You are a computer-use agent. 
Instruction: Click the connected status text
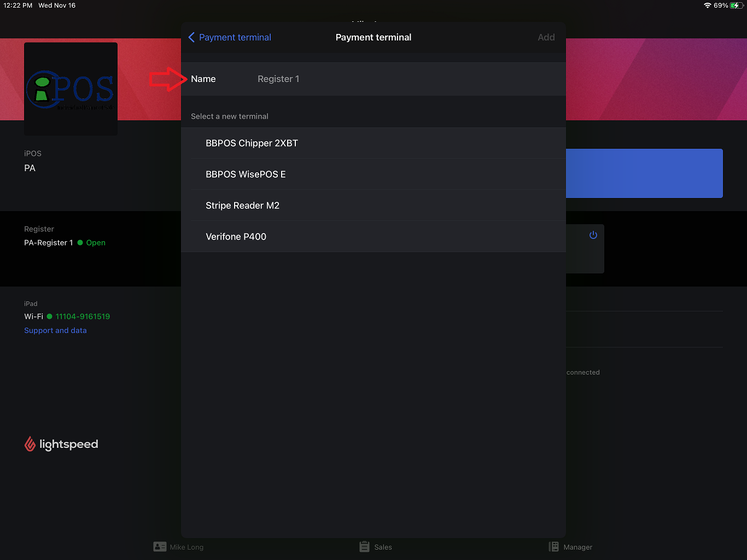coord(583,372)
